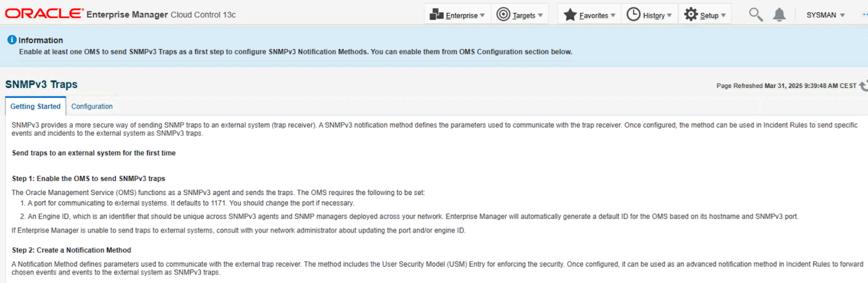Expand the History dropdown arrow
This screenshot has height=283, width=868.
669,15
